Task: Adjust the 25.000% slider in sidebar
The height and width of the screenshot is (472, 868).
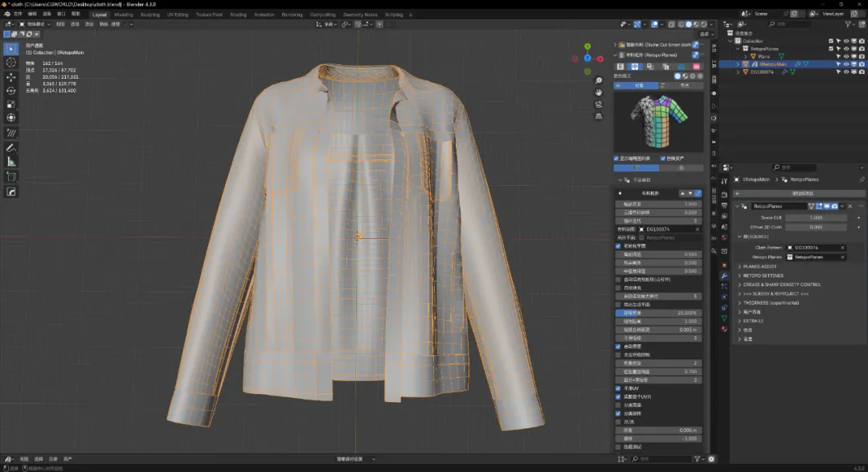Action: 657,313
